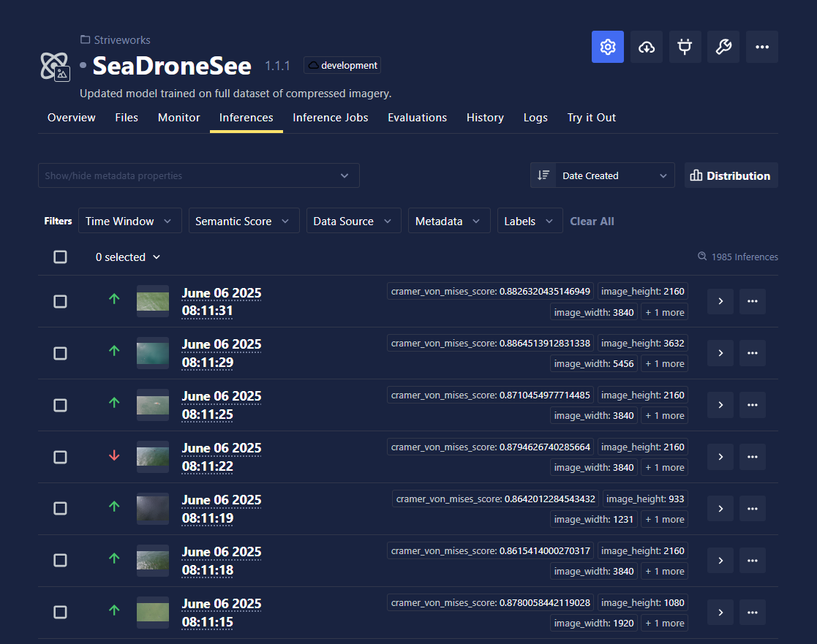Open the Try it Out tab
The image size is (817, 644).
(x=592, y=118)
